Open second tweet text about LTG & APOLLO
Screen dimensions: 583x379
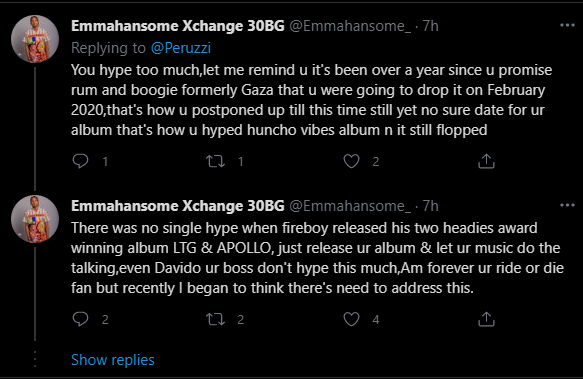(317, 258)
